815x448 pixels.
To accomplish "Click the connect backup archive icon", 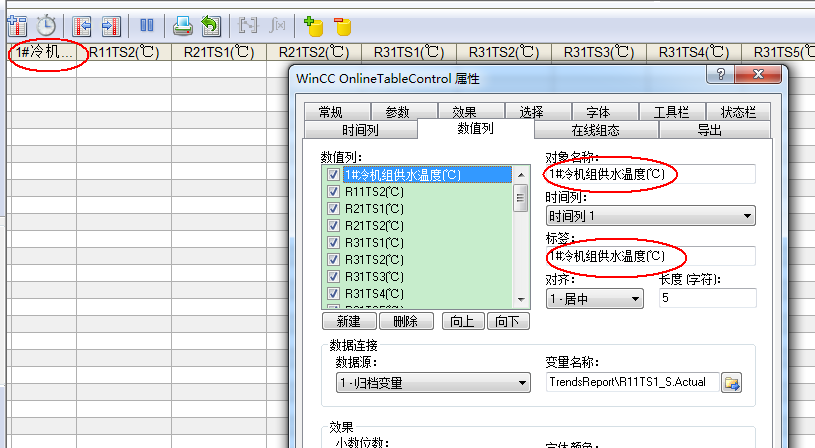I will (x=313, y=25).
